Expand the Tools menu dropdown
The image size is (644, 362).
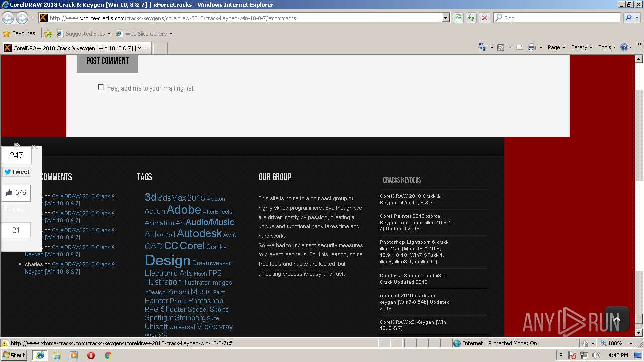click(607, 47)
